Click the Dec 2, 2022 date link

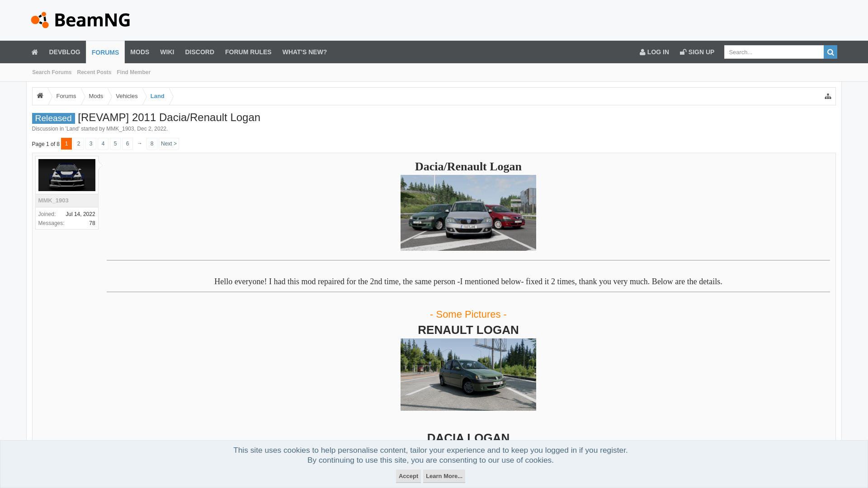(151, 129)
